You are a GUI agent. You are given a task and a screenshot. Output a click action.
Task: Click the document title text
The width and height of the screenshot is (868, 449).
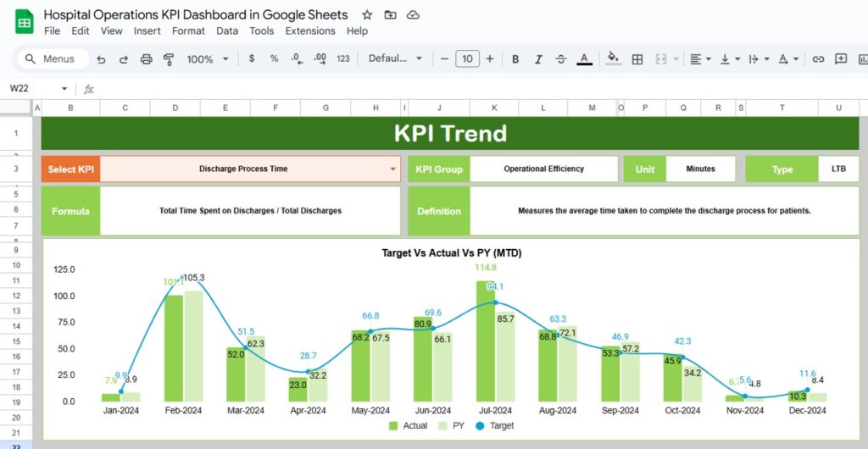(x=196, y=15)
